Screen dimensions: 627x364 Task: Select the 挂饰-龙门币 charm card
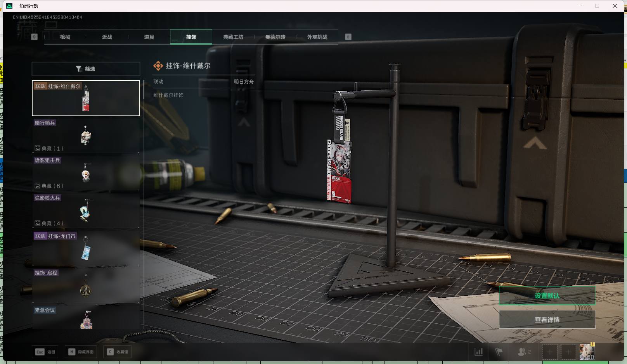(86, 248)
